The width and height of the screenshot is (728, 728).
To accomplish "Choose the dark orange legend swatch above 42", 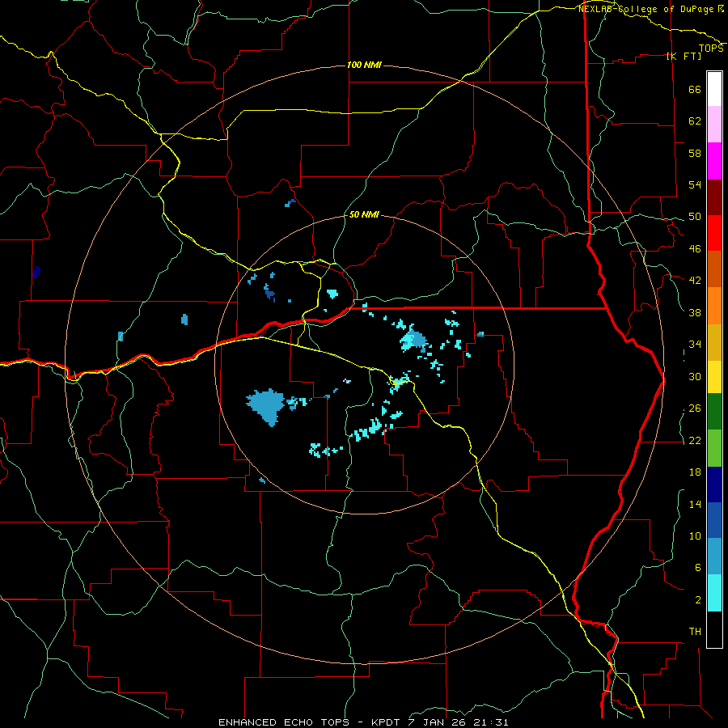I will [x=714, y=269].
